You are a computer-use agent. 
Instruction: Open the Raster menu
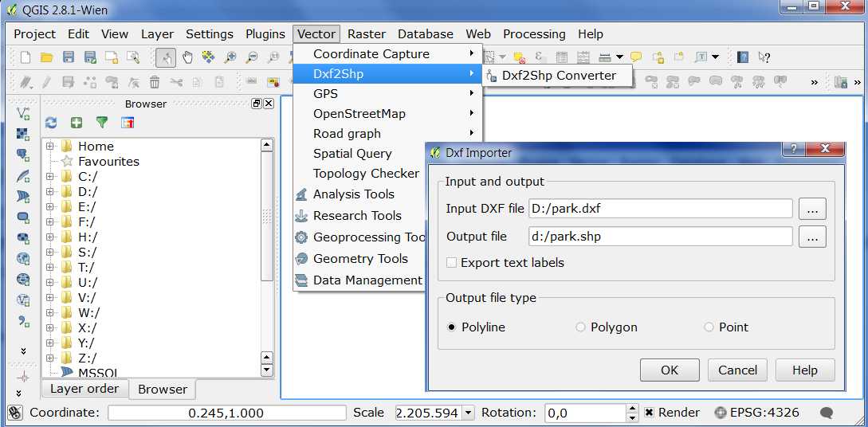(x=367, y=33)
